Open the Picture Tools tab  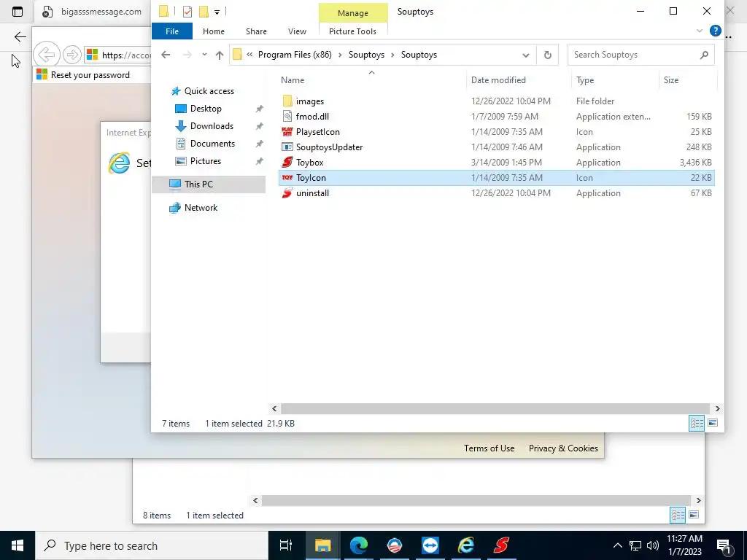click(352, 31)
